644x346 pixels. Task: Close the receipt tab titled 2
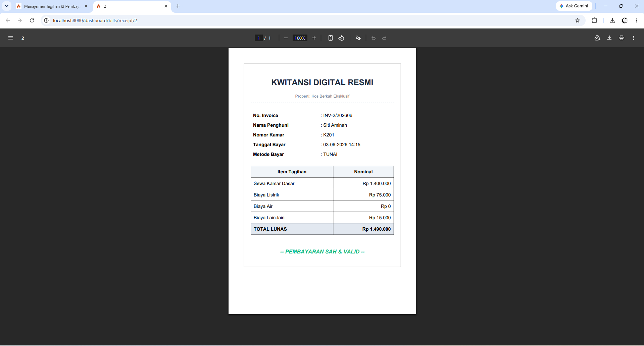(166, 6)
